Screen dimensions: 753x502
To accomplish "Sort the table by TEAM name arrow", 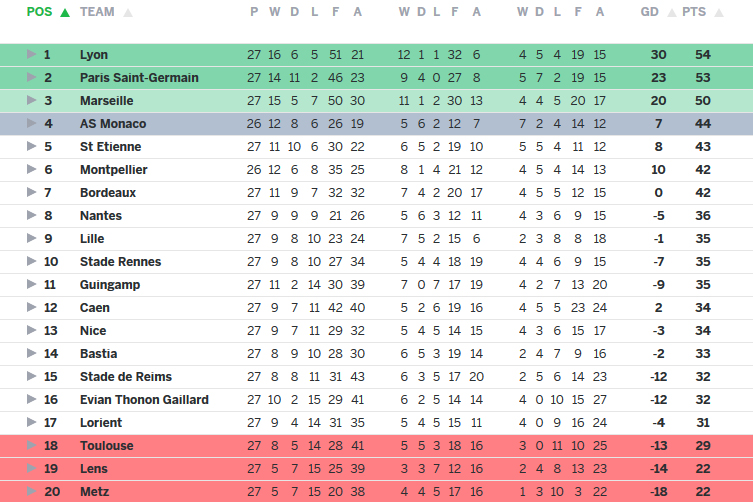I will point(127,13).
